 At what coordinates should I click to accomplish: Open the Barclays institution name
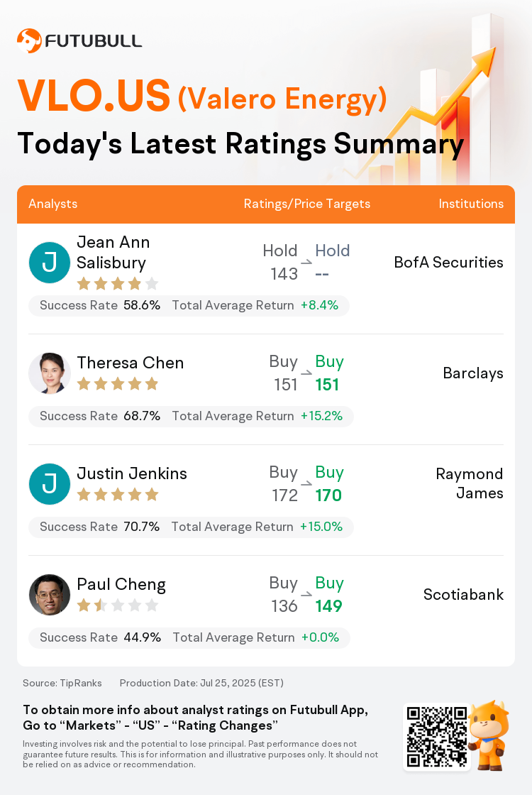tap(473, 373)
